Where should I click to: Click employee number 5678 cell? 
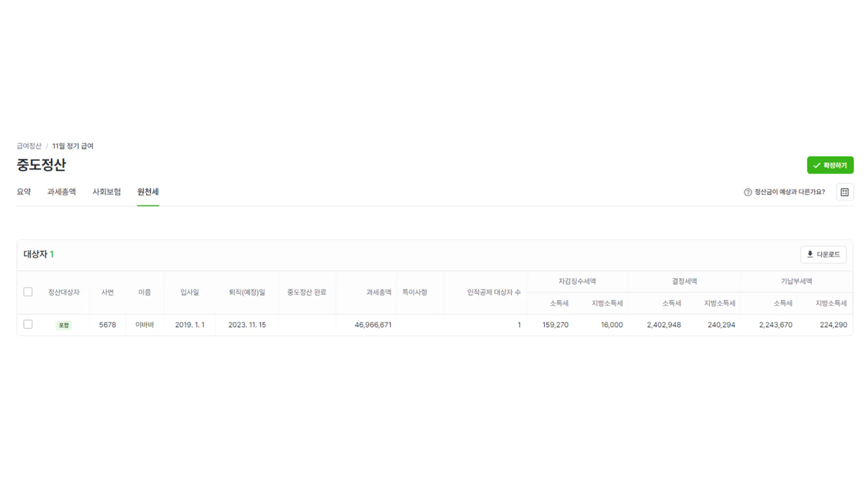click(107, 324)
